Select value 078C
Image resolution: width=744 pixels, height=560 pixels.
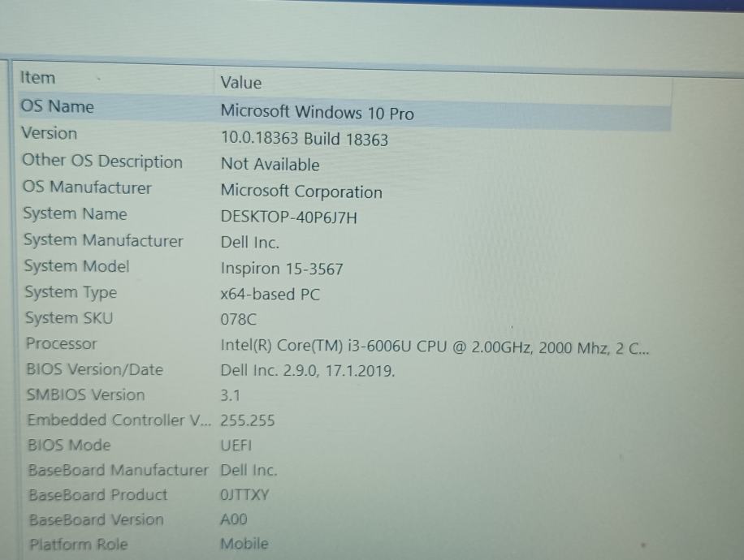238,319
